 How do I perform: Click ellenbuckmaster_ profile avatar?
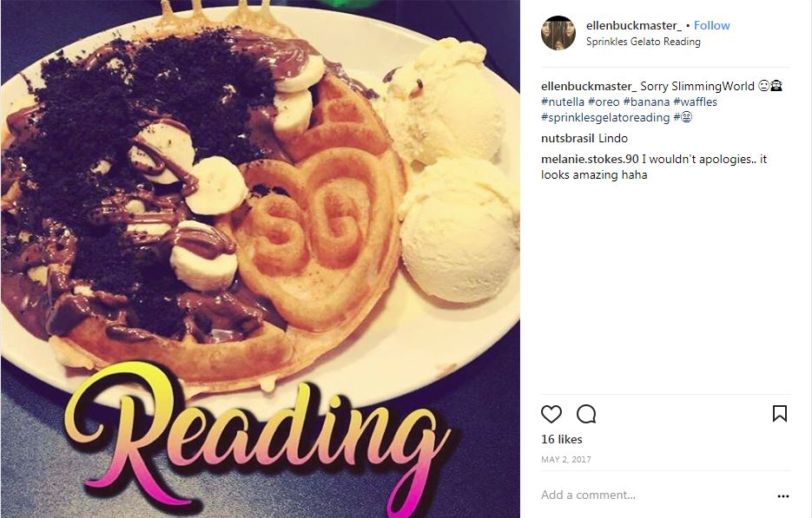558,33
